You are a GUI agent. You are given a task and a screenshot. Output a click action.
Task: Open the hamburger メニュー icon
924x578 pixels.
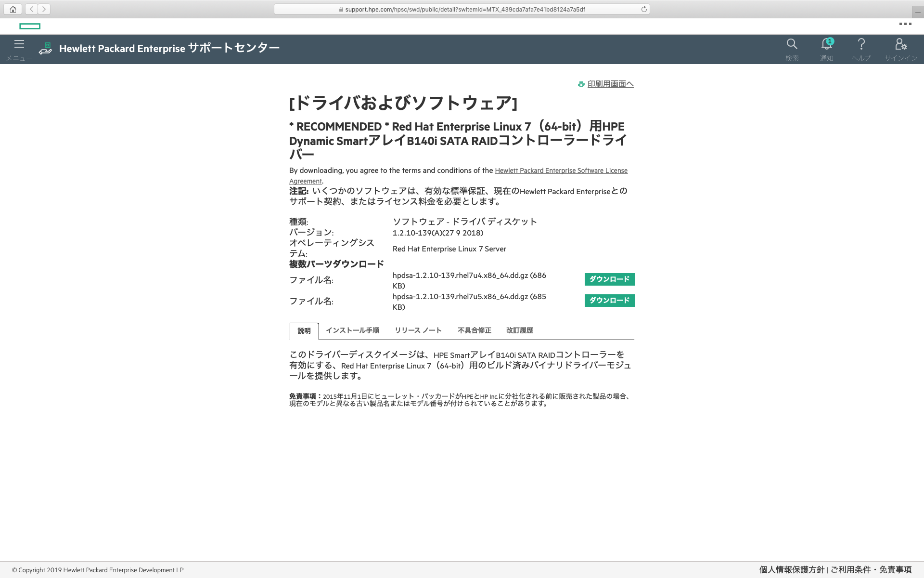(19, 44)
